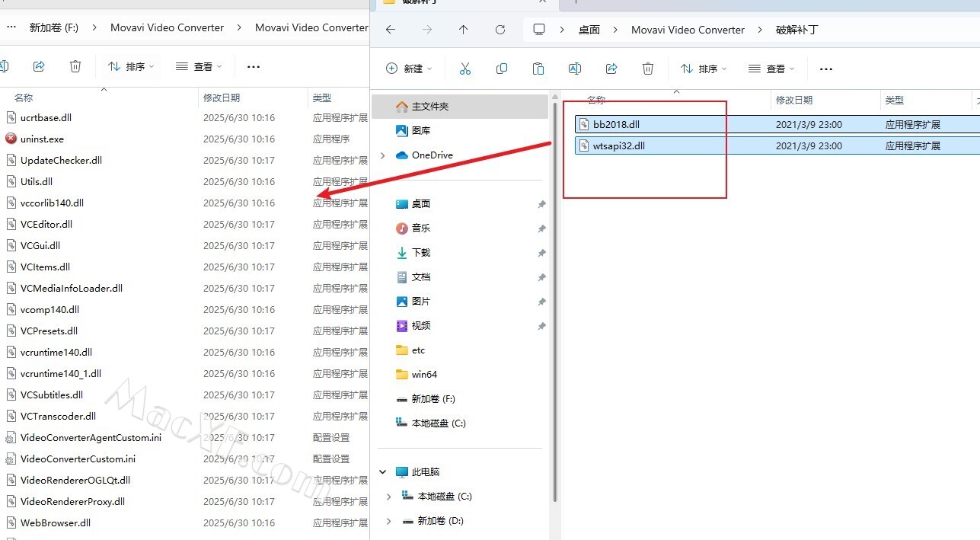This screenshot has height=540, width=980.
Task: Click the breadcrumb overflow dots before 新加卷 (F:)
Action: pos(11,27)
